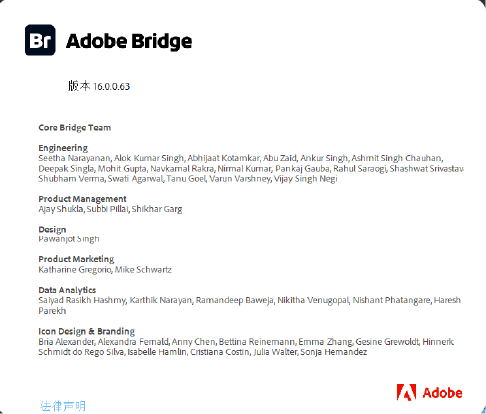Click the name Sonja Hernandez
This screenshot has width=486, height=414.
(334, 352)
